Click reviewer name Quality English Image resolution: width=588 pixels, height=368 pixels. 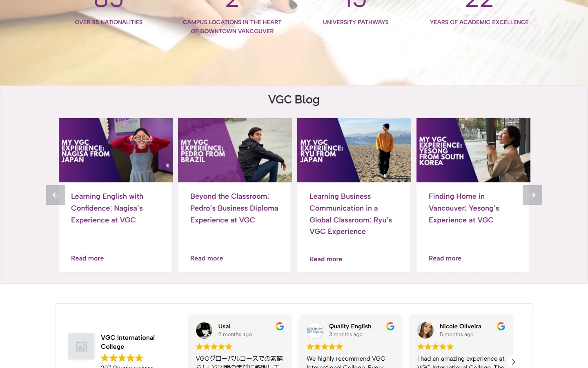[350, 326]
